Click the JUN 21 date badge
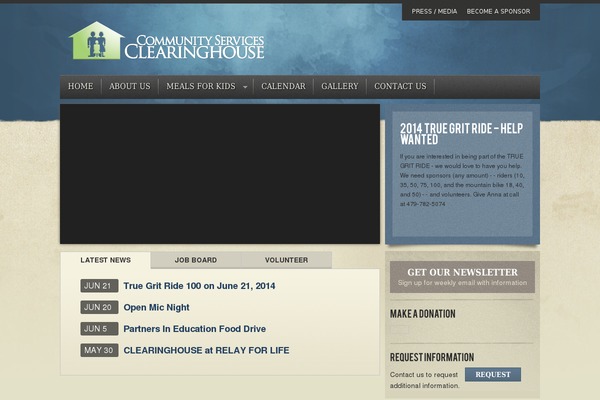This screenshot has width=600, height=400. pyautogui.click(x=99, y=286)
